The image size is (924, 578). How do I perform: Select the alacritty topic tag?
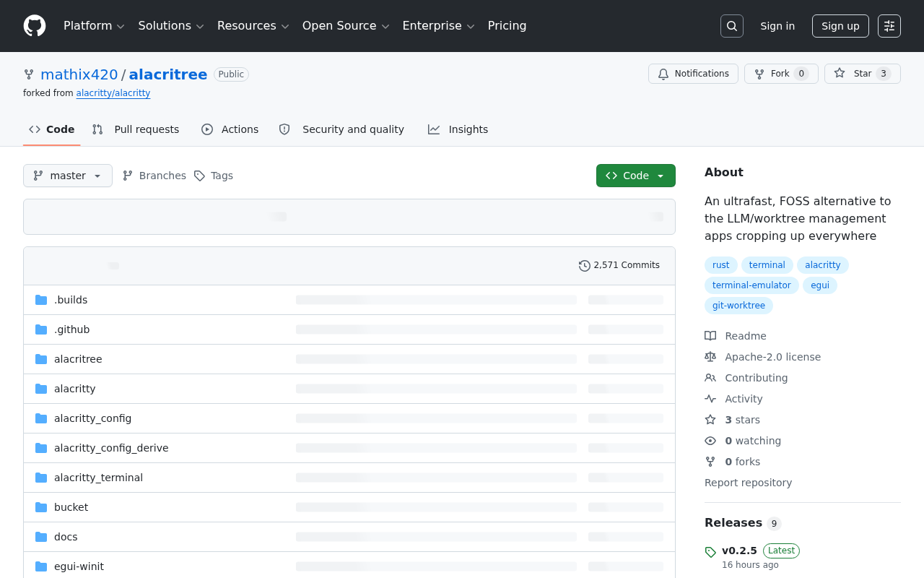823,265
